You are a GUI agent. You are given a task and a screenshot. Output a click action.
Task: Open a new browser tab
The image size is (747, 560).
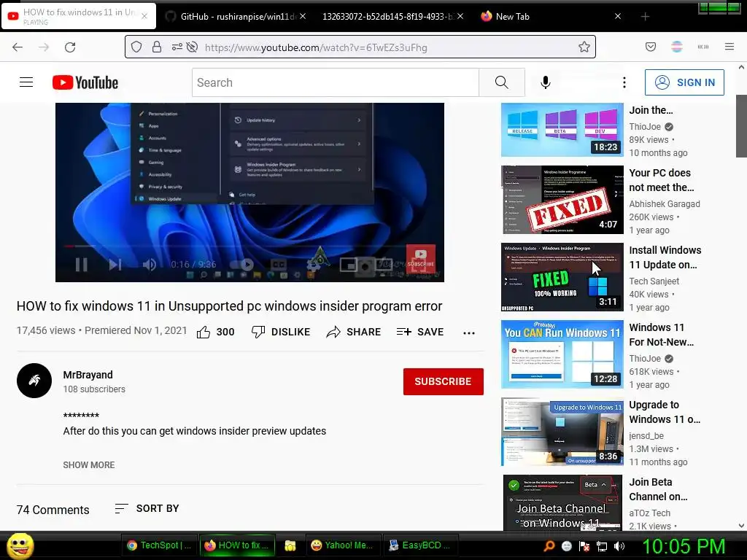pos(645,17)
